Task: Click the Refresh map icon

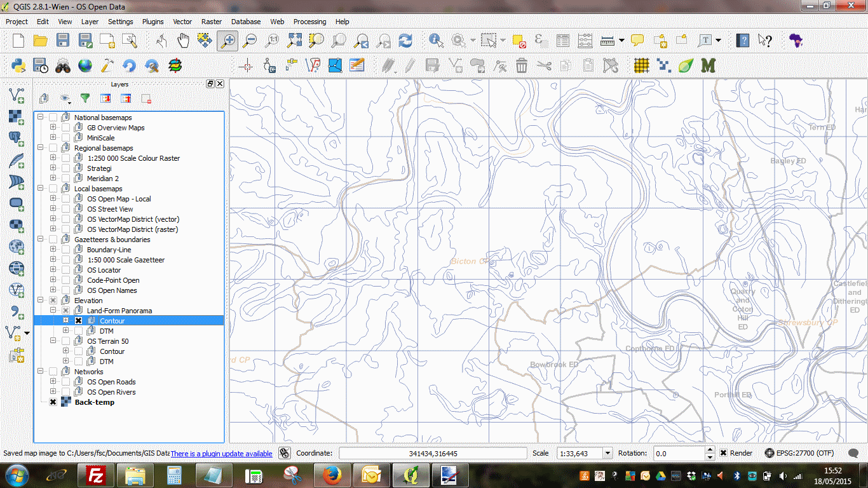Action: [x=405, y=41]
